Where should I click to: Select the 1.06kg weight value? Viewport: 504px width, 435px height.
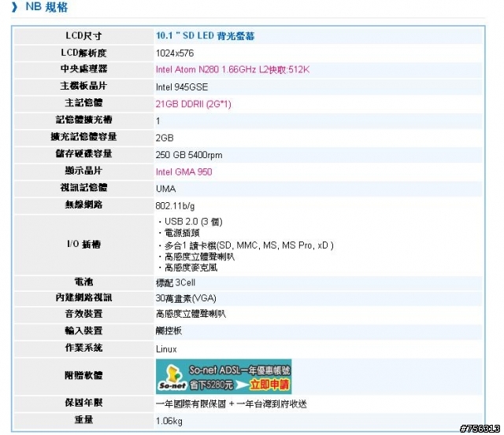[x=169, y=421]
